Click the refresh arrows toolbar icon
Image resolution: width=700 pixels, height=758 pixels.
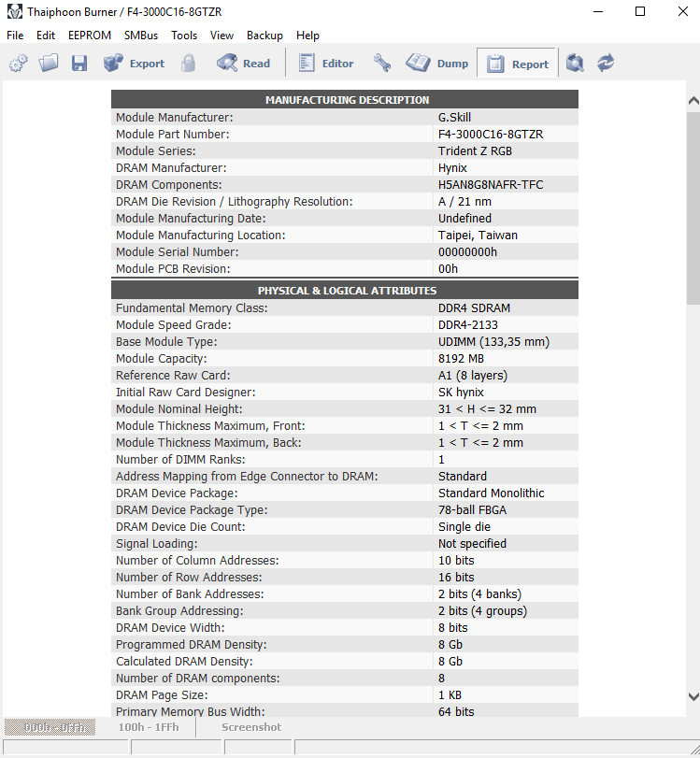coord(606,64)
